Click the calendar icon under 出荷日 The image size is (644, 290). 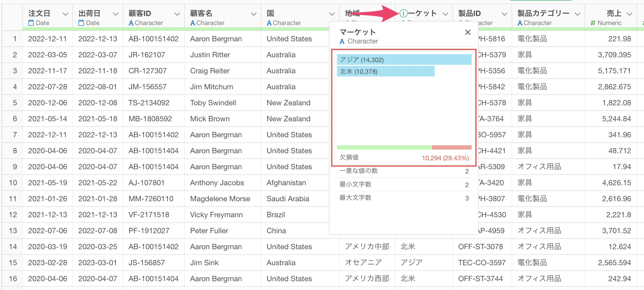81,23
